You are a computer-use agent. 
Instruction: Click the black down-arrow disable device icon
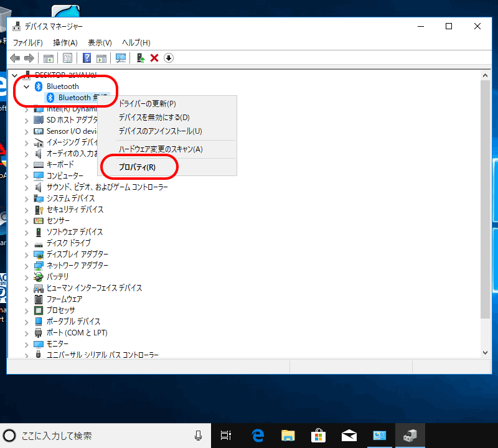(x=169, y=58)
